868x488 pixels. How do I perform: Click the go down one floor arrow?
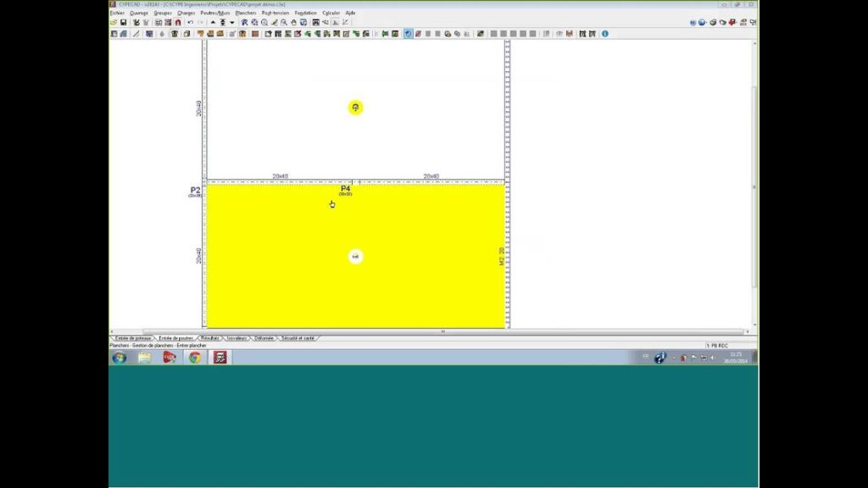[x=231, y=23]
